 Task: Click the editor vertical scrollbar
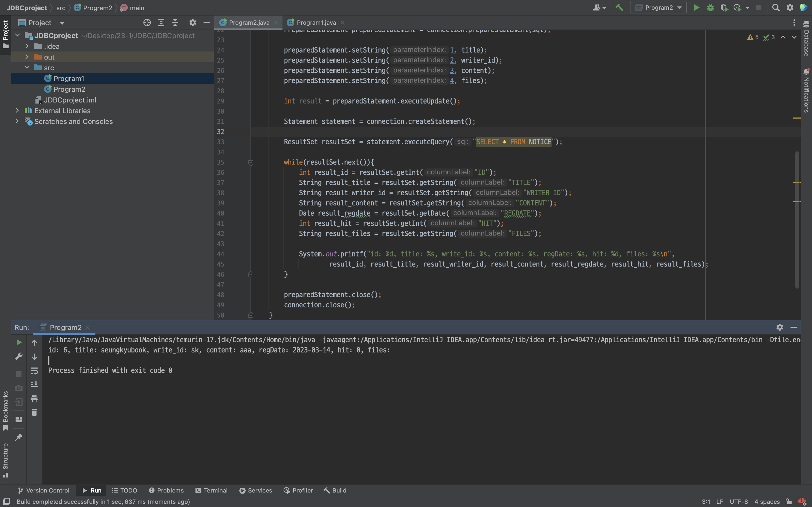[x=797, y=220]
